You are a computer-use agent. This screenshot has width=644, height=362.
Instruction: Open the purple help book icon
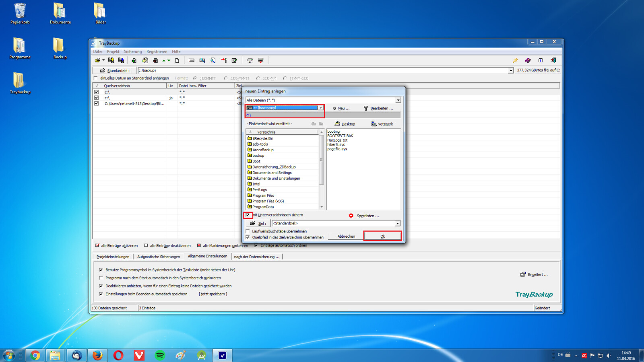528,60
